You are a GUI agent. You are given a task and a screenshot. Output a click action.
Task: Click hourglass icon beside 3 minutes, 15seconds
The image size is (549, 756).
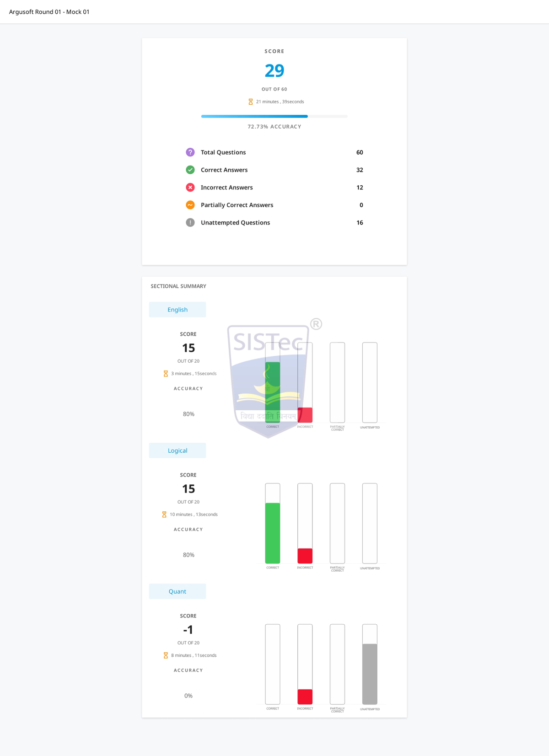[x=166, y=374]
